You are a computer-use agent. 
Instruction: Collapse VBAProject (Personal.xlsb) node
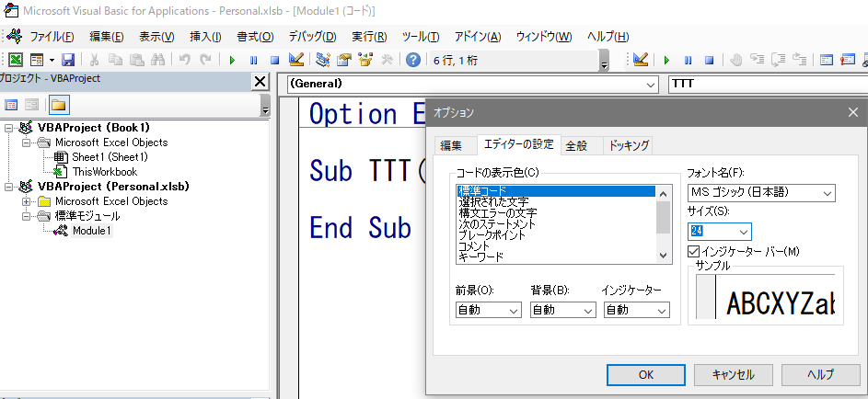[x=7, y=187]
